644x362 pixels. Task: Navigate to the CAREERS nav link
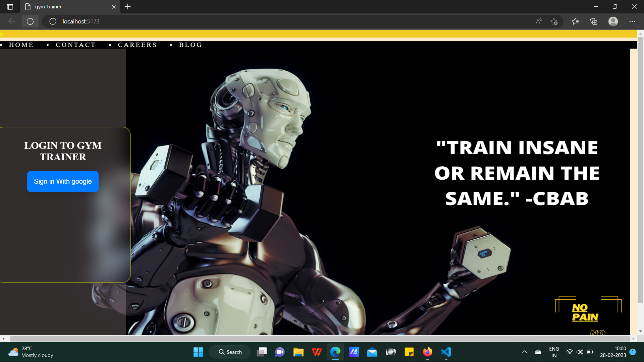pyautogui.click(x=137, y=45)
